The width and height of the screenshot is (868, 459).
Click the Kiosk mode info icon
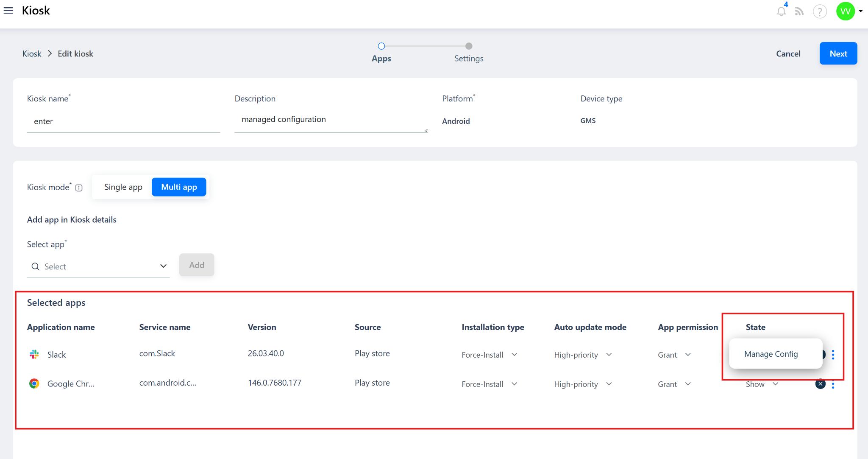coord(79,188)
